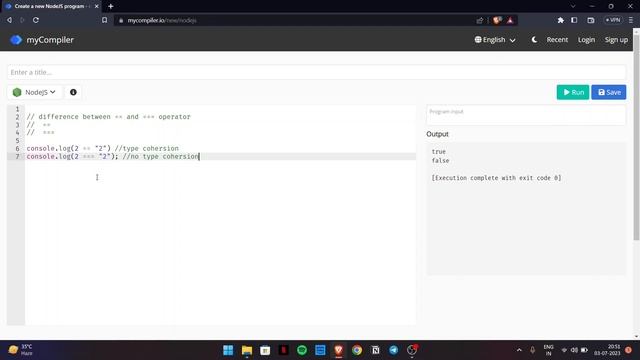Viewport: 640px width, 360px height.
Task: Open the NodeJS language selector dropdown
Action: pos(34,92)
